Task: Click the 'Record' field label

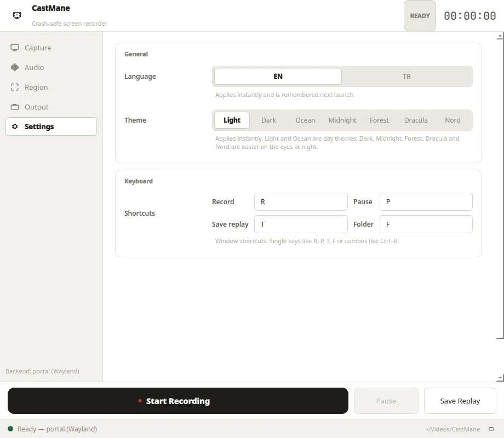Action: pyautogui.click(x=223, y=202)
